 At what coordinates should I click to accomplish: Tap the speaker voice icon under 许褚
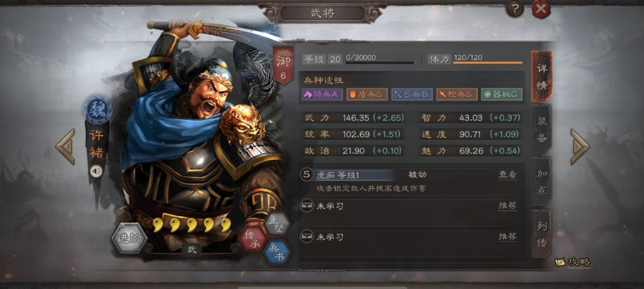click(97, 170)
